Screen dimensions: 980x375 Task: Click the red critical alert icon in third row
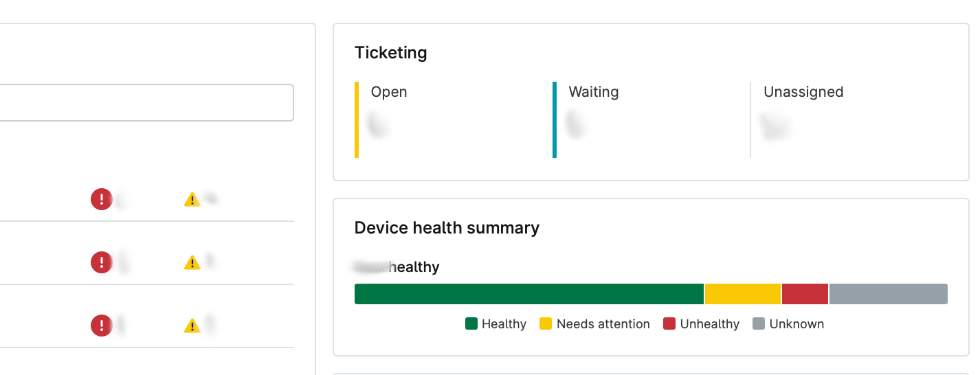(102, 326)
